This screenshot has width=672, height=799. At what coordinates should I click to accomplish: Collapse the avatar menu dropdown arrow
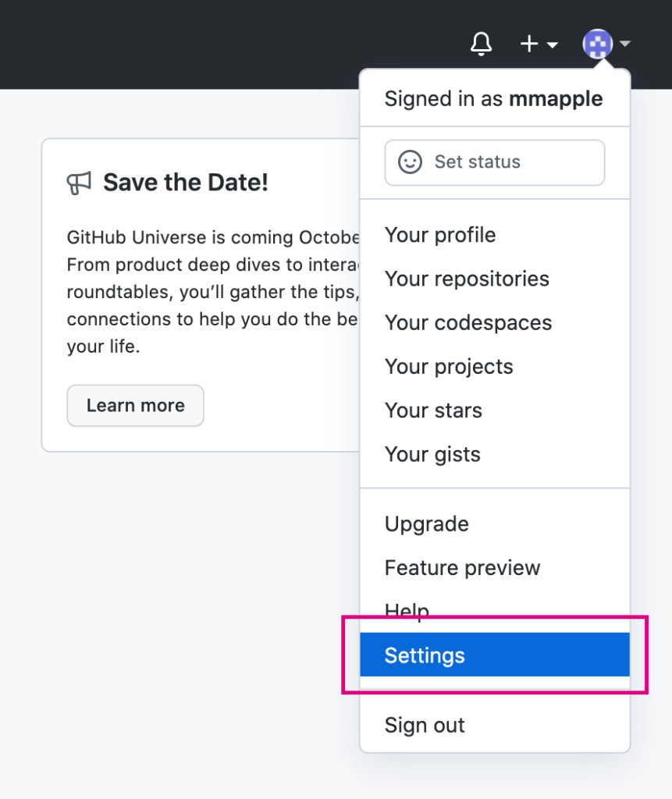(624, 44)
